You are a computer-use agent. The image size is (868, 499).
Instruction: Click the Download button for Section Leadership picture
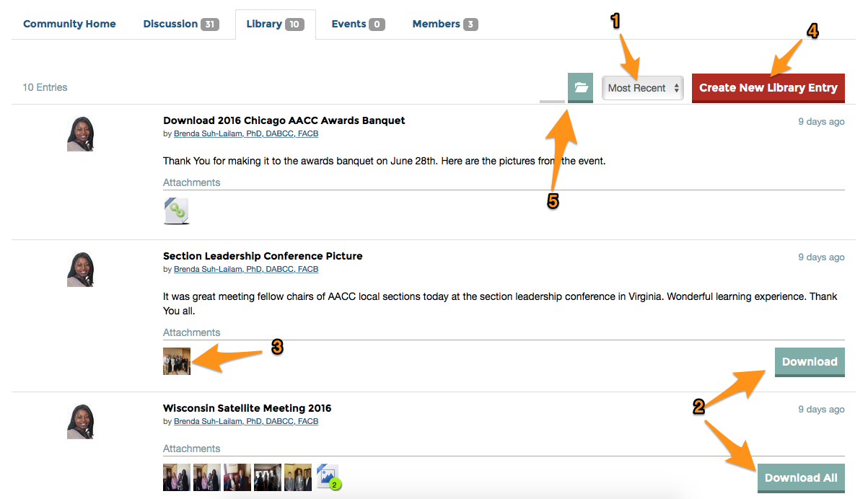point(809,361)
